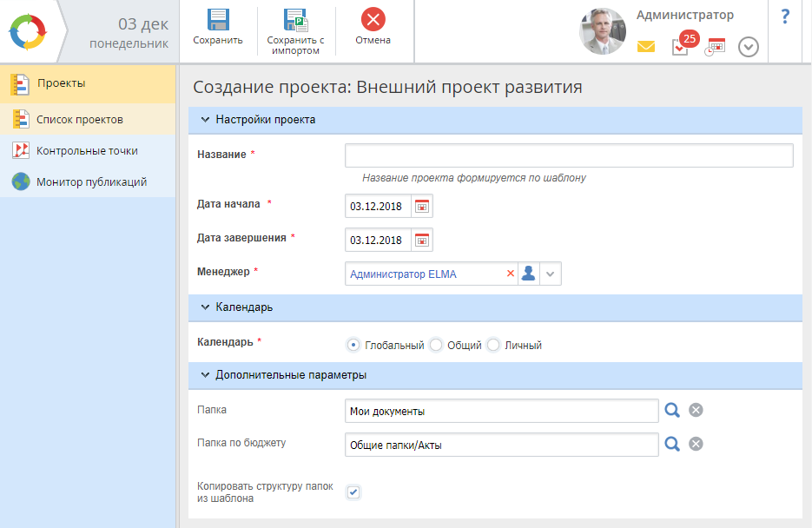Open the Publication monitor link

(91, 182)
